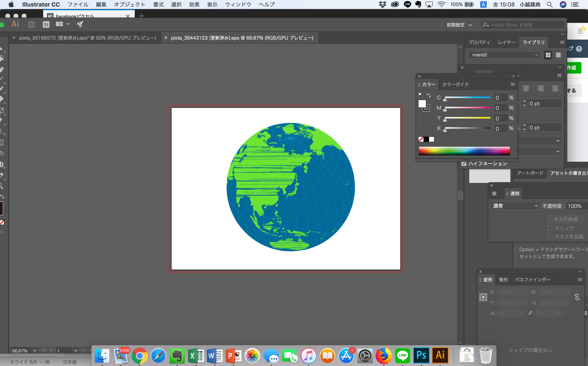Open Adobe Bridge via Br icon
The image size is (588, 366).
(31, 25)
